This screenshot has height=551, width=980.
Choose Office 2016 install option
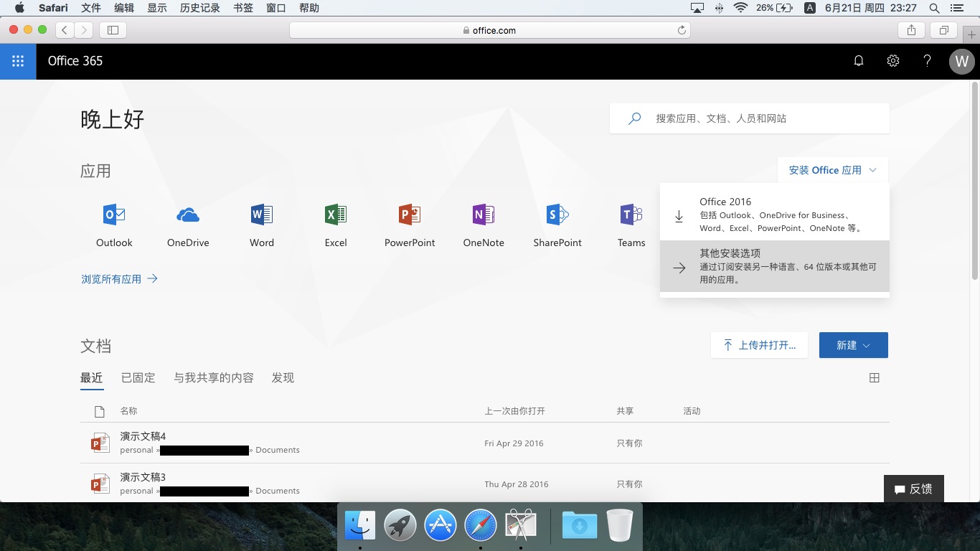[x=775, y=215]
